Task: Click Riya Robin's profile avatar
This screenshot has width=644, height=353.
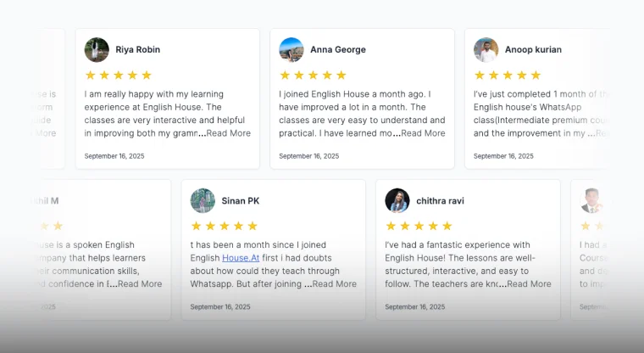Action: coord(97,49)
